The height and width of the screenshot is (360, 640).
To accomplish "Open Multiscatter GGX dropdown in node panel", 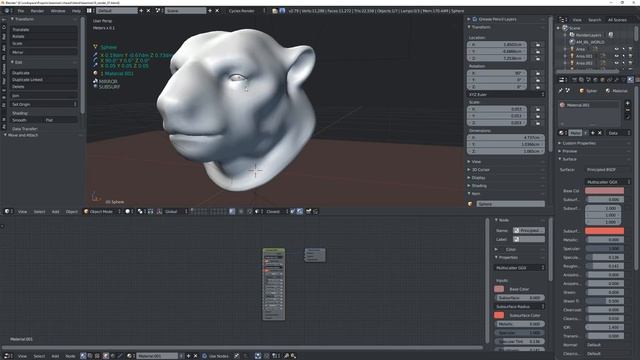I will coord(519,268).
